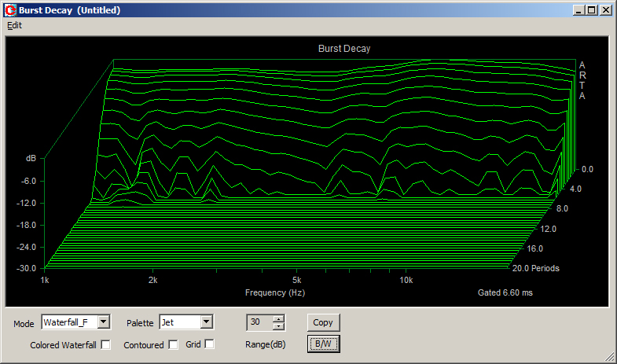Enable the Colored Waterfall checkbox
617x364 pixels.
coord(106,344)
